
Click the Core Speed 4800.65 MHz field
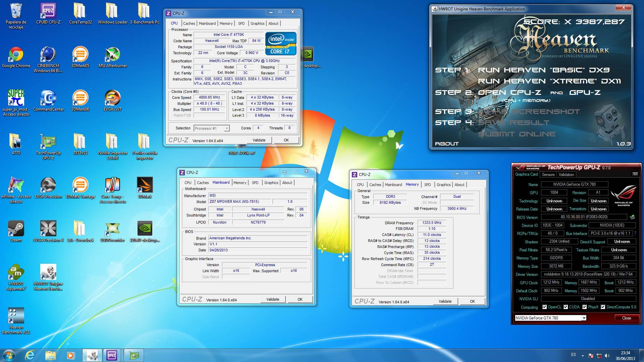(209, 98)
